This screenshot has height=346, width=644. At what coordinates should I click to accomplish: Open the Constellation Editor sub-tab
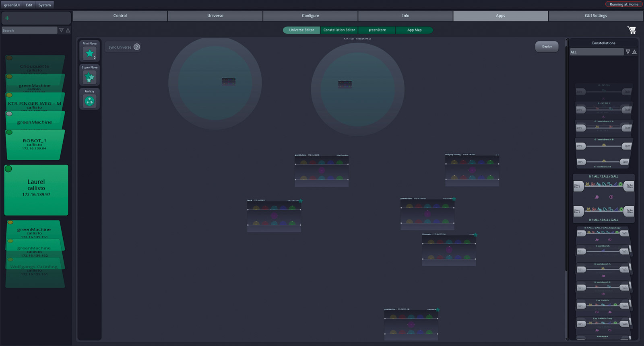point(339,30)
